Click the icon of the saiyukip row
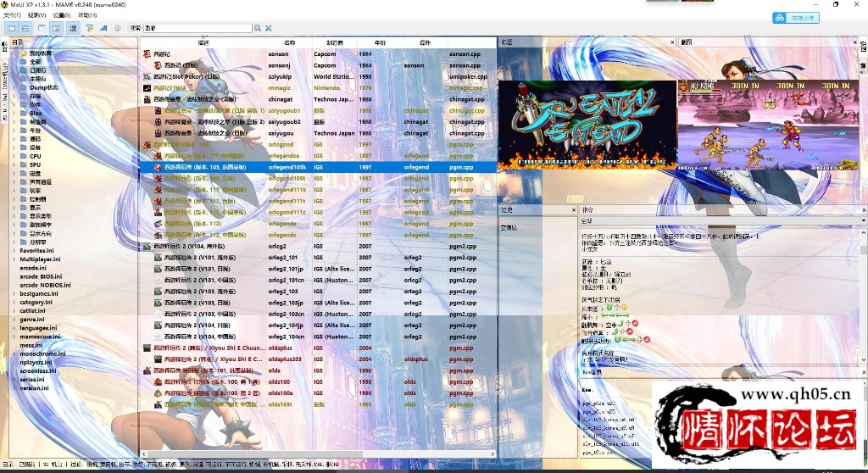 tap(147, 76)
